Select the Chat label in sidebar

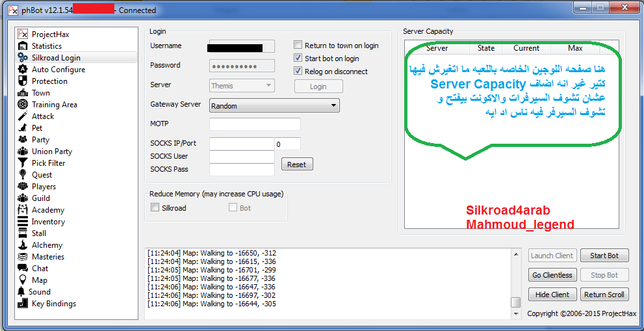pos(40,269)
